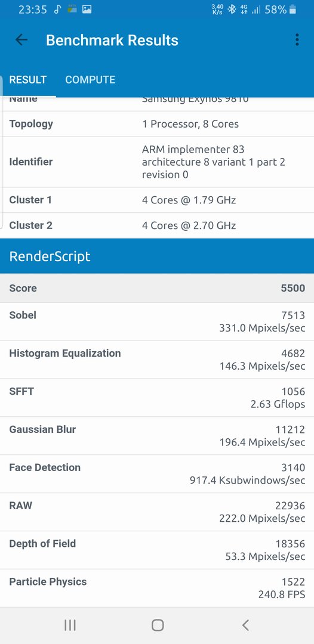Tap the Android recent apps button
The image size is (314, 644).
(x=70, y=625)
